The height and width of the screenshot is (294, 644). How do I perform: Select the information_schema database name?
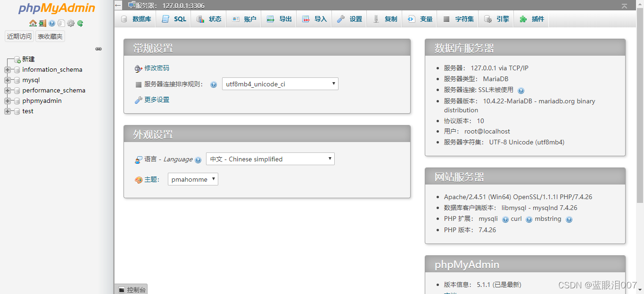point(52,70)
